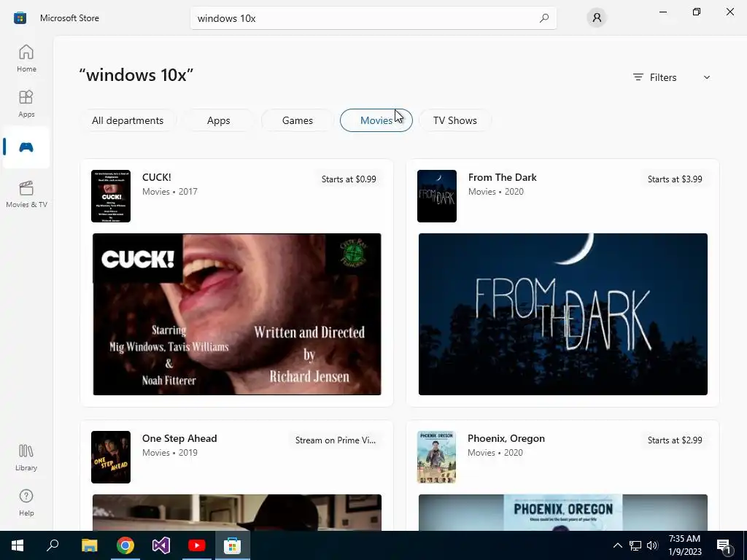Viewport: 747px width, 560px height.
Task: Select the TV Shows filter tab
Action: (x=455, y=120)
